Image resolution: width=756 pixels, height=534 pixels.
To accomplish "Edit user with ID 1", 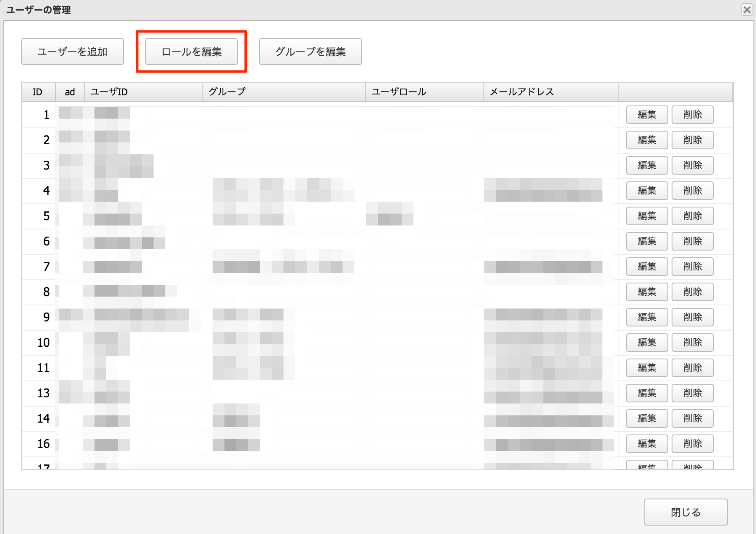I will pyautogui.click(x=647, y=115).
